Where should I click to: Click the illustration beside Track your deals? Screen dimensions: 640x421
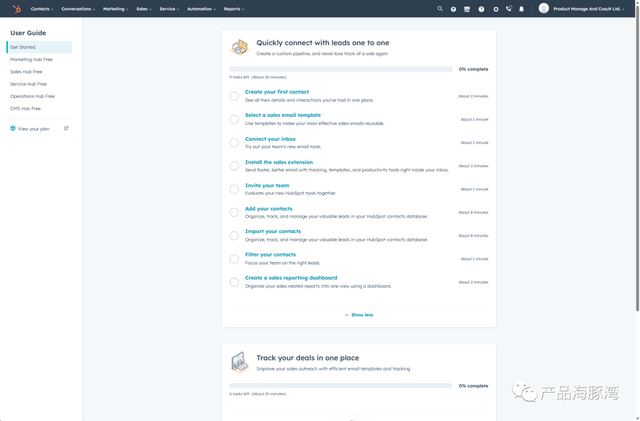(240, 362)
